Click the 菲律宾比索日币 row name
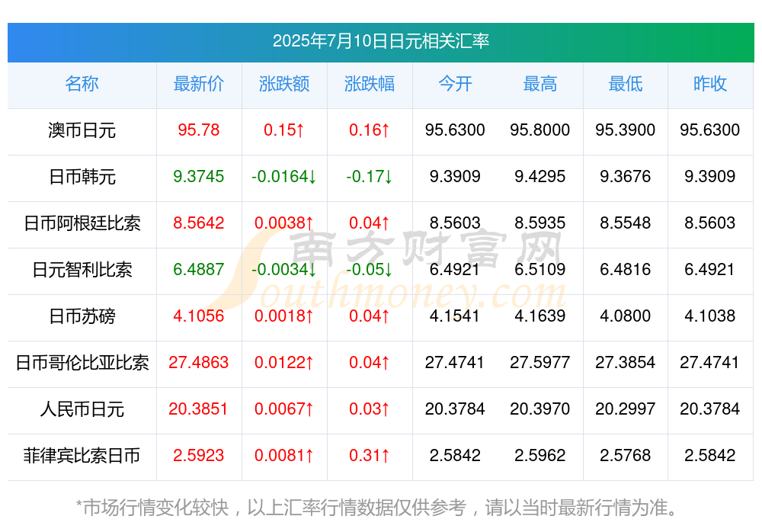Screen dimensions: 762x532 [82, 456]
